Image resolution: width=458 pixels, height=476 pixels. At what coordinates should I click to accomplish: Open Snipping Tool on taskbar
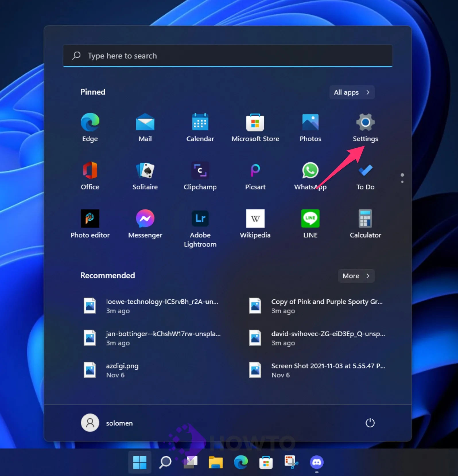pos(291,462)
